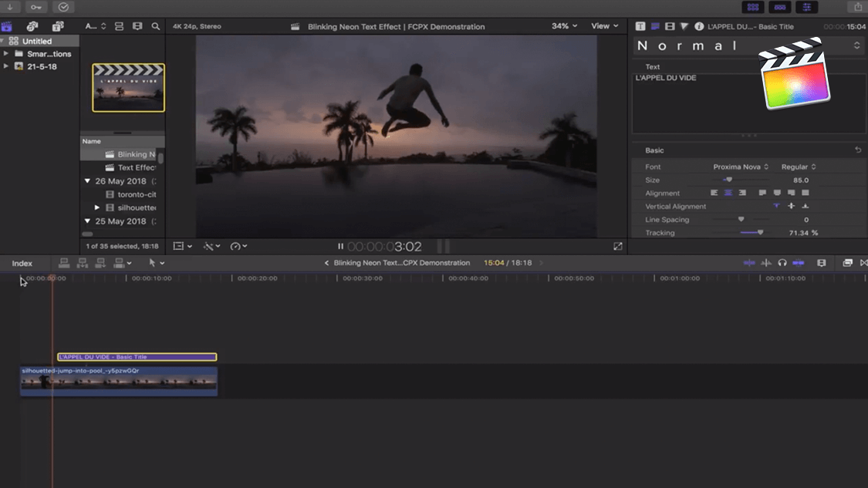Click the Tracking slider handle
Image resolution: width=868 pixels, height=488 pixels.
point(760,233)
